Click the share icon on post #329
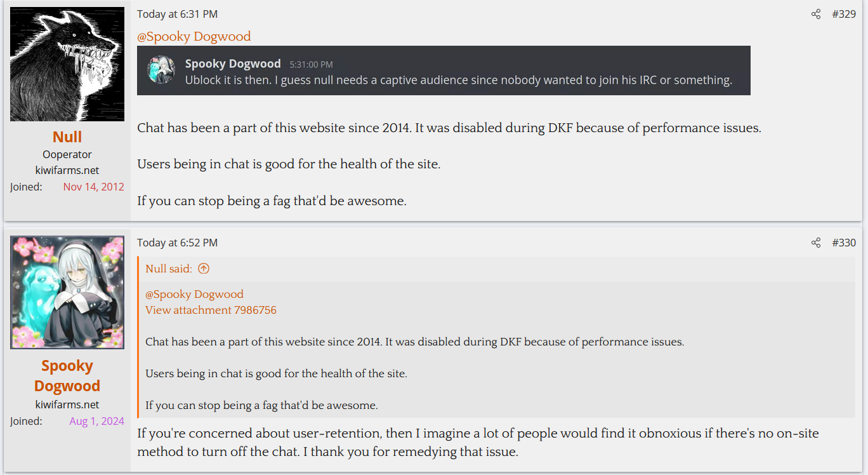The height and width of the screenshot is (475, 868). [x=816, y=14]
